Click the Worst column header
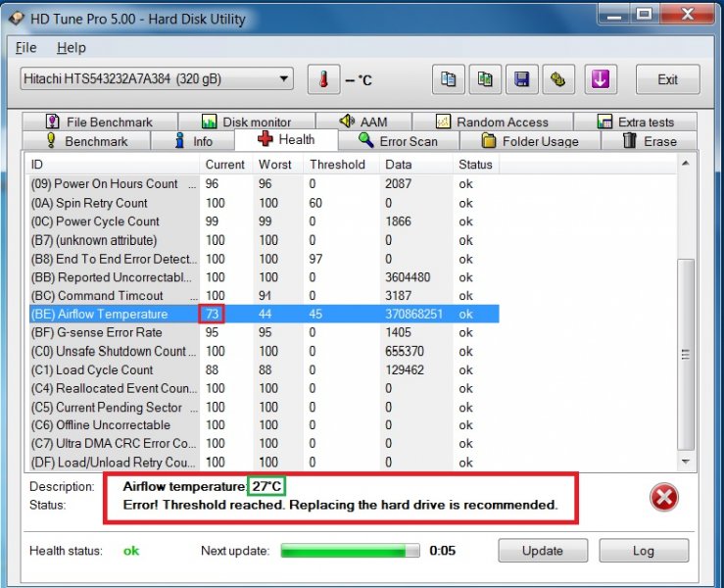This screenshot has width=724, height=588. [x=278, y=165]
